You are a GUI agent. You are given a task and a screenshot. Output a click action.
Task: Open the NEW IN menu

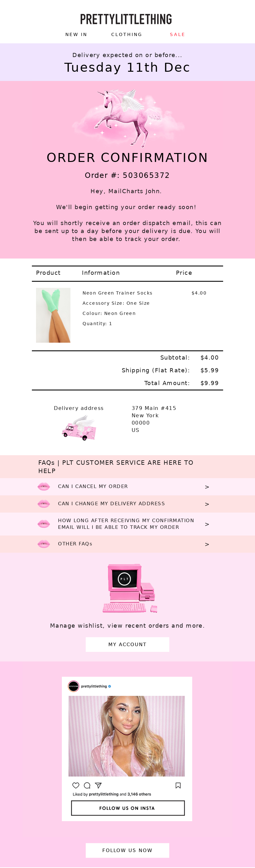tap(76, 34)
